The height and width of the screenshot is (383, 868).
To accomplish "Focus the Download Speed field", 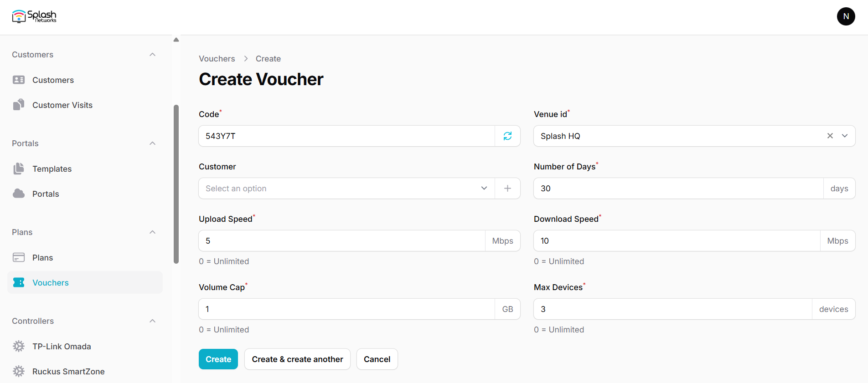I will point(677,241).
